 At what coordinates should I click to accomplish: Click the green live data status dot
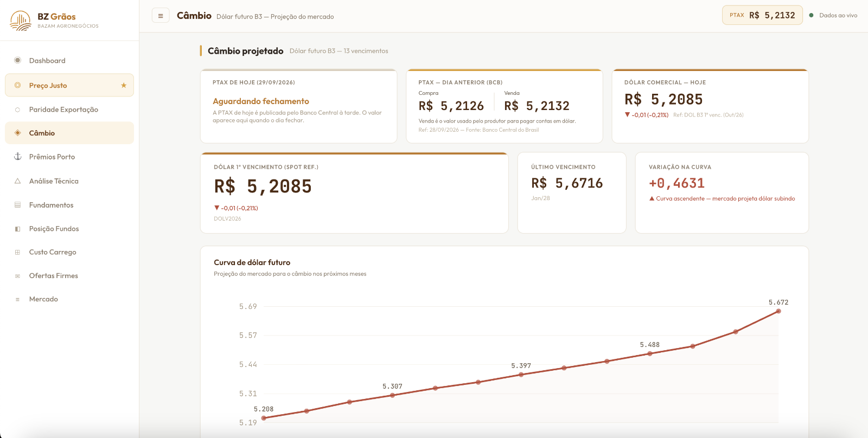(x=811, y=15)
